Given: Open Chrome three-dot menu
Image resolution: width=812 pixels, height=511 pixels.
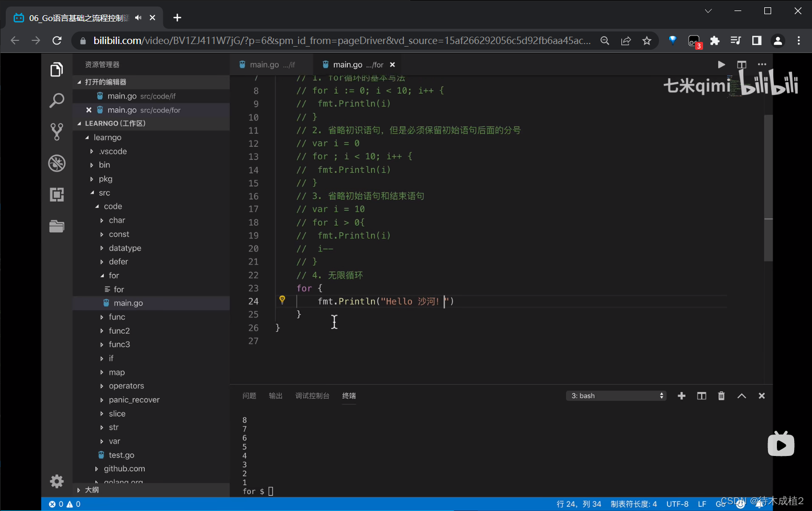Looking at the screenshot, I should click(x=799, y=40).
